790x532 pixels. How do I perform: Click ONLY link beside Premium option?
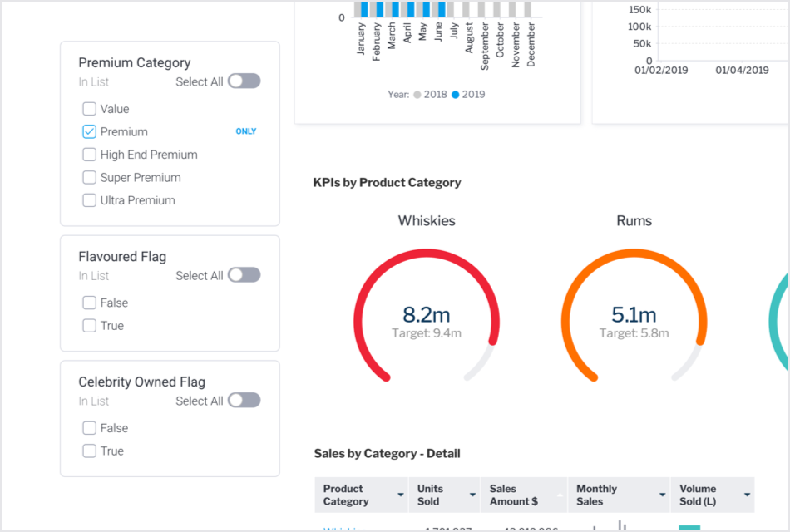tap(245, 131)
